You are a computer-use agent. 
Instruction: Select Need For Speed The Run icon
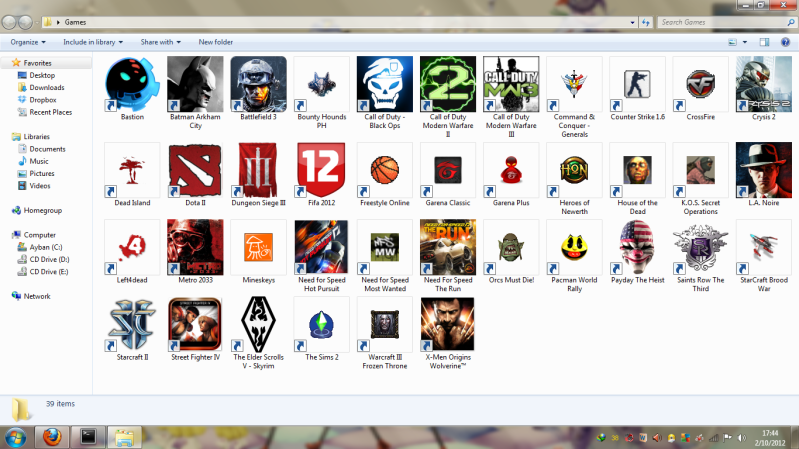448,248
